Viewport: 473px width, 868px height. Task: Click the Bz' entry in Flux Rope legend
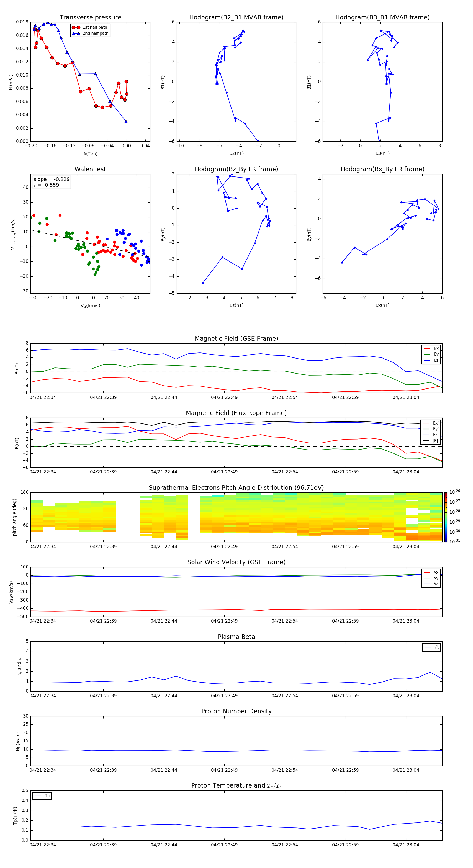[x=431, y=435]
